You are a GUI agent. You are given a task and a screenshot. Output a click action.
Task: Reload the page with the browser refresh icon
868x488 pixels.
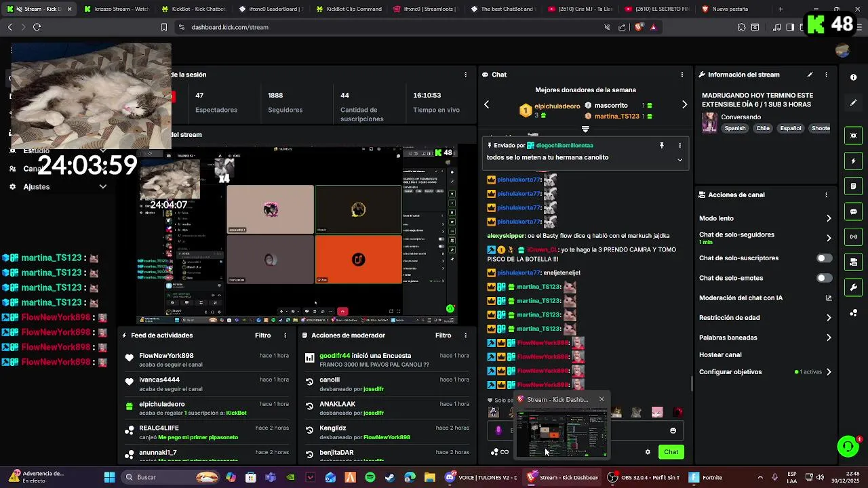point(37,27)
